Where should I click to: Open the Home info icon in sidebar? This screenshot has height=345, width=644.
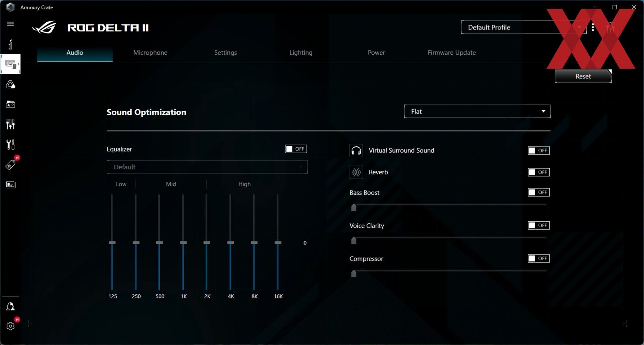pos(10,44)
